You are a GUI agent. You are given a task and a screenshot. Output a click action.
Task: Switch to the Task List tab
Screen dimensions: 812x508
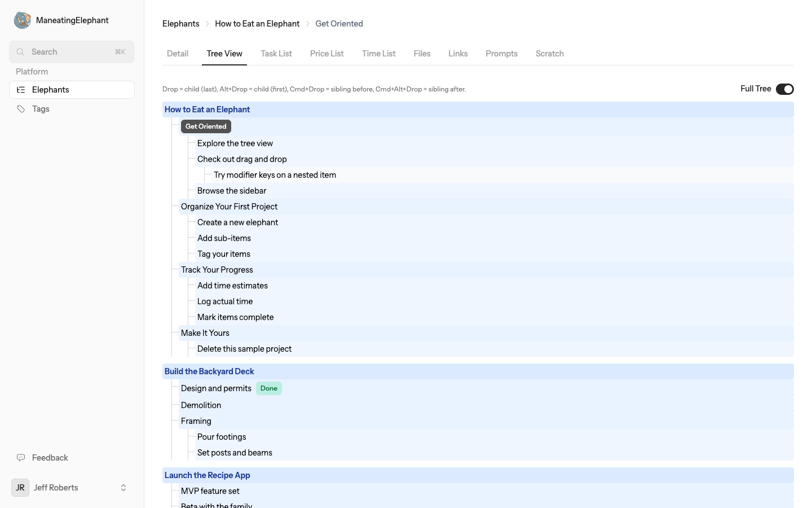(276, 54)
